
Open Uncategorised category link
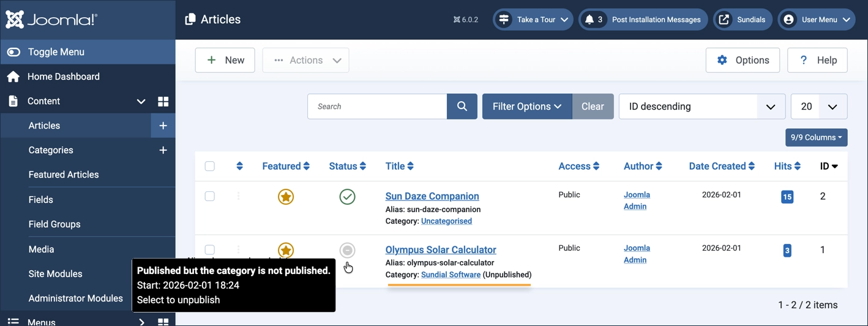446,221
